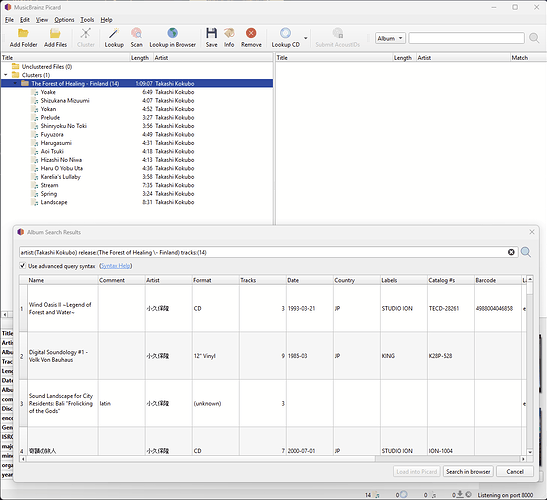Click the Syntax Help link
This screenshot has width=547, height=500.
115,266
